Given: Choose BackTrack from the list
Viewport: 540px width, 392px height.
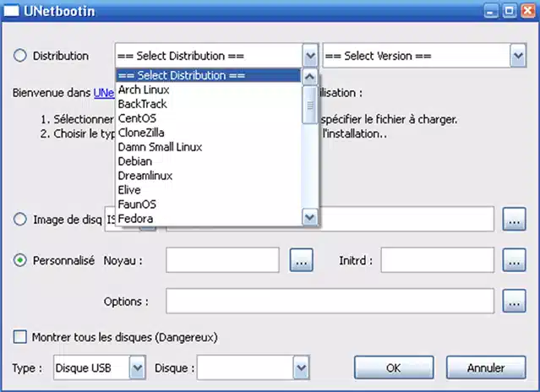Looking at the screenshot, I should (209, 104).
